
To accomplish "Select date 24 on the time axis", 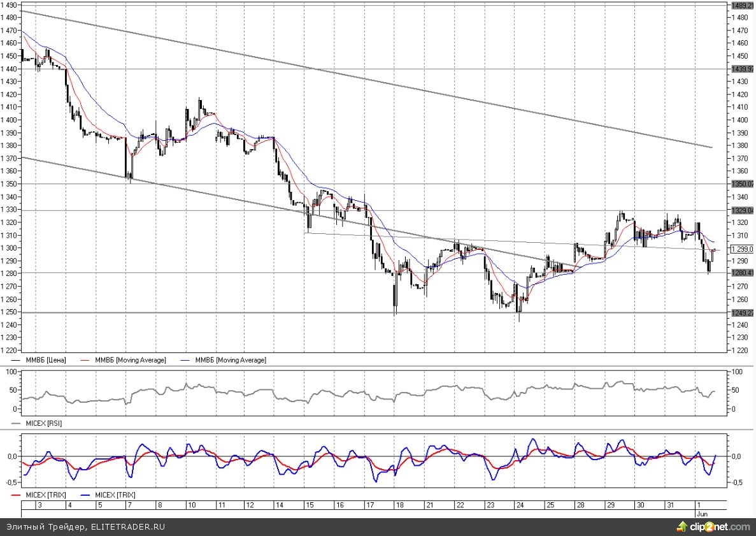I will [x=519, y=505].
